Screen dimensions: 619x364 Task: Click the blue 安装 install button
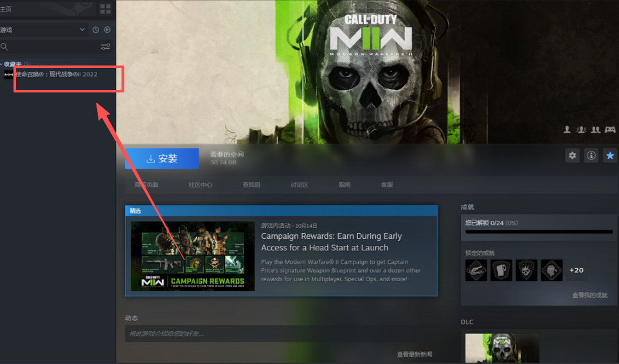(162, 159)
